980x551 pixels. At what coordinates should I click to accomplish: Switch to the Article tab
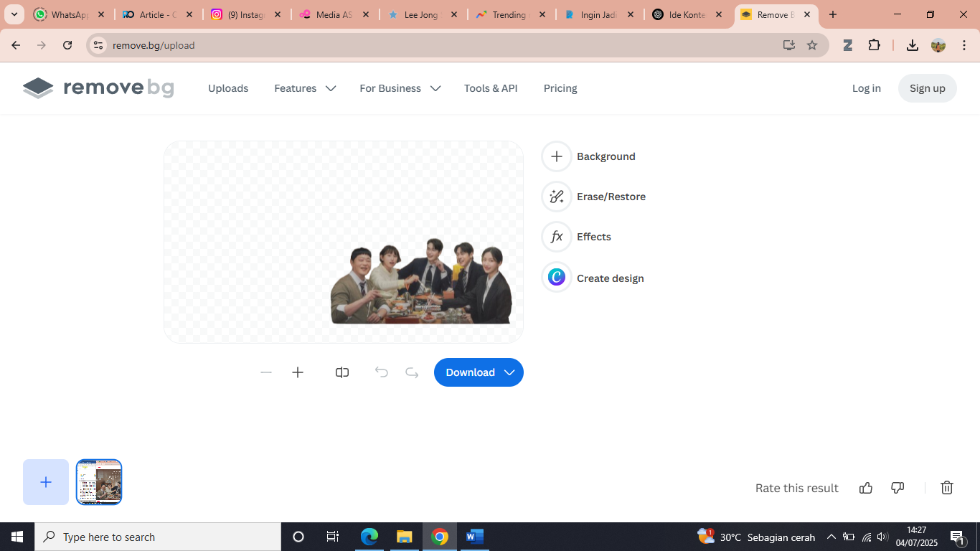(x=158, y=14)
